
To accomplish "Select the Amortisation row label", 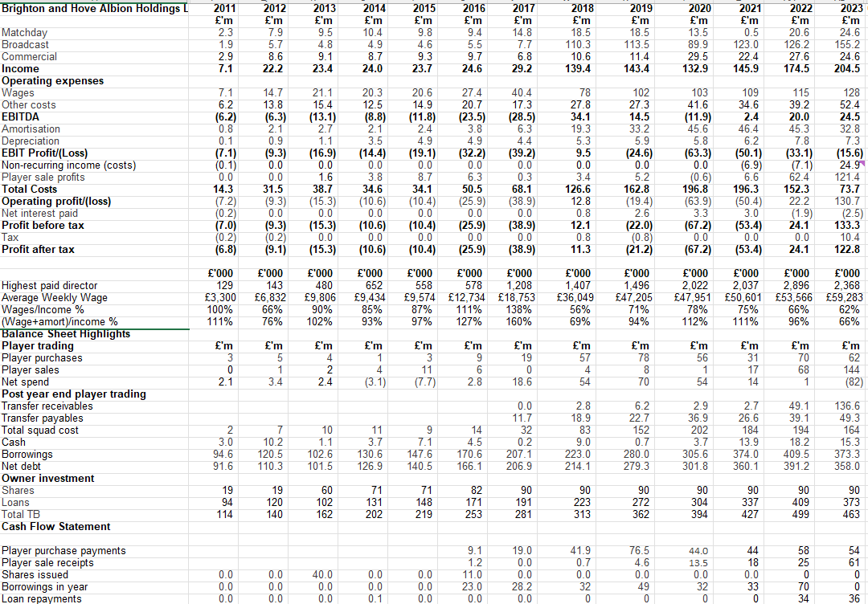I will click(x=31, y=129).
